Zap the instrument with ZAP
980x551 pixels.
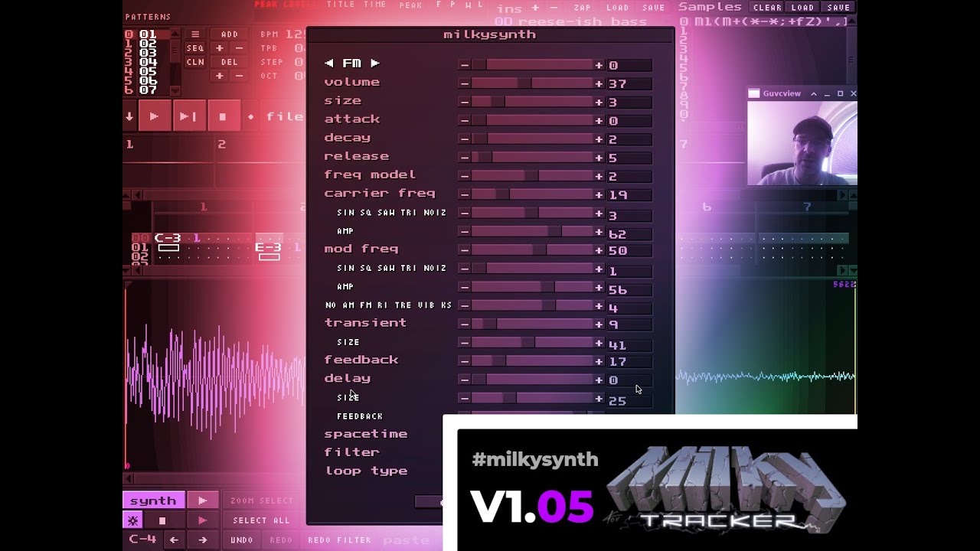583,8
